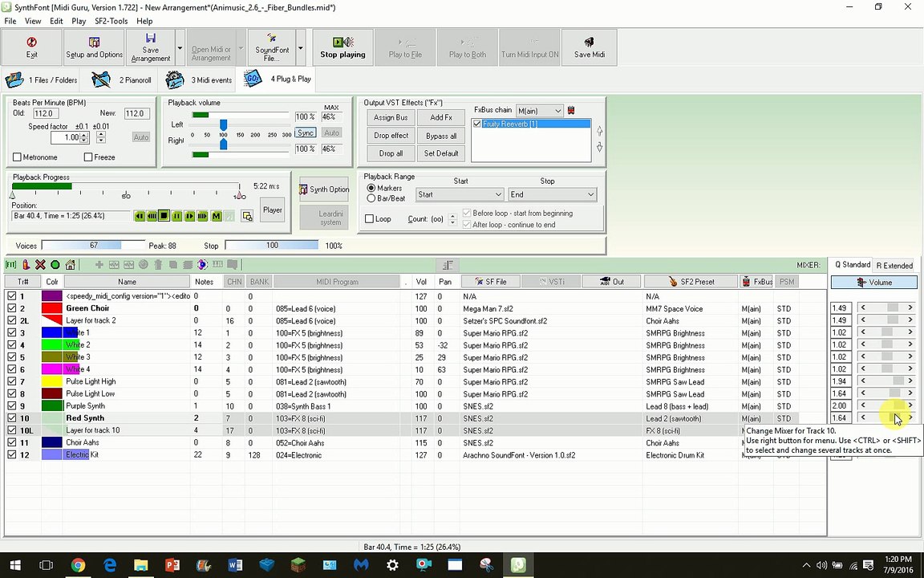
Task: Click the Bypass all button
Action: pyautogui.click(x=441, y=136)
